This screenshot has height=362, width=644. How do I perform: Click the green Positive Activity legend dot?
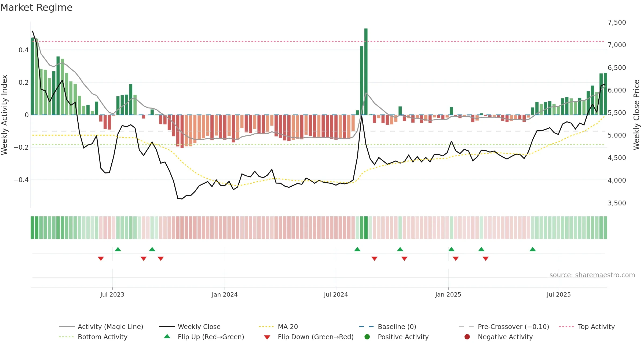367,337
